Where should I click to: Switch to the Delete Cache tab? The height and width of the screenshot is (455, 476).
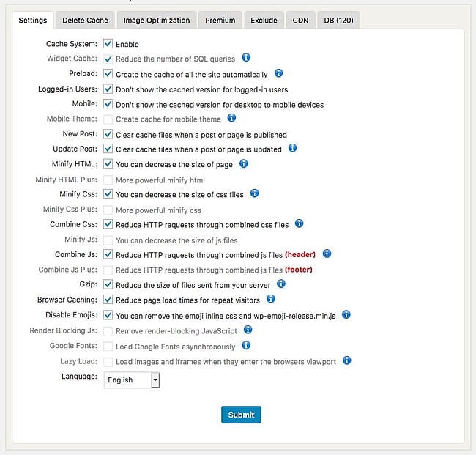[85, 21]
